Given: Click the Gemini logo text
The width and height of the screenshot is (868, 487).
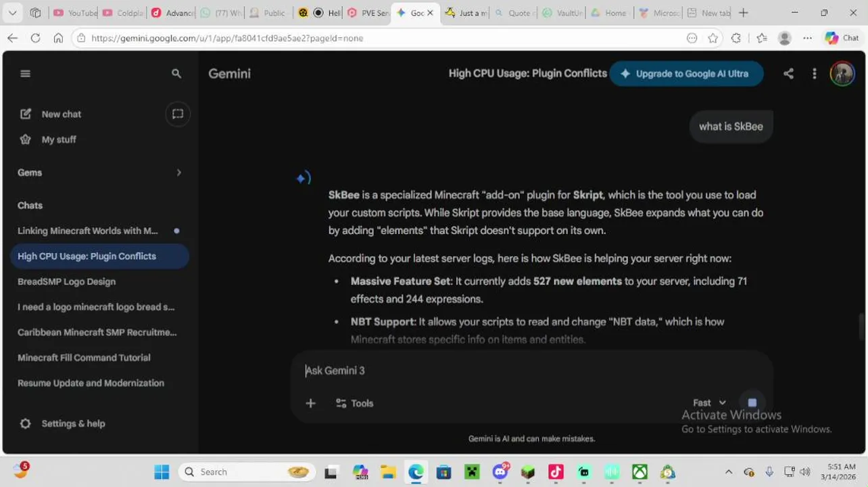Looking at the screenshot, I should click(x=229, y=74).
